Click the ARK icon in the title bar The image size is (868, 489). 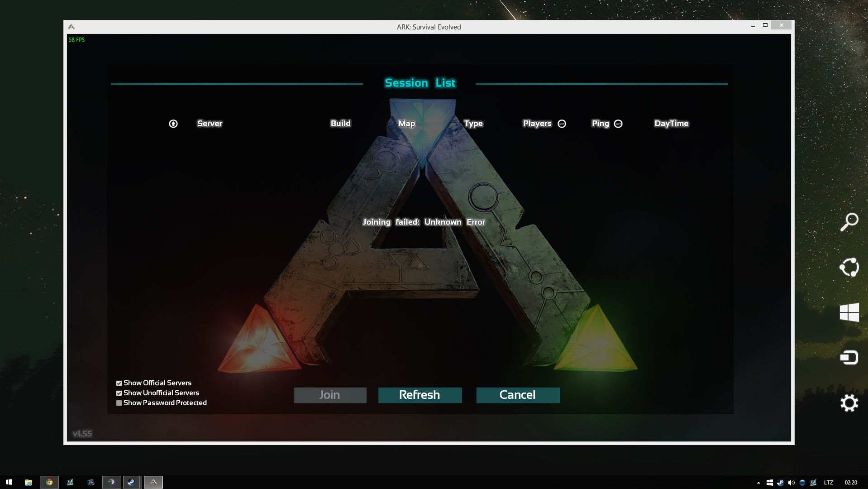[72, 27]
